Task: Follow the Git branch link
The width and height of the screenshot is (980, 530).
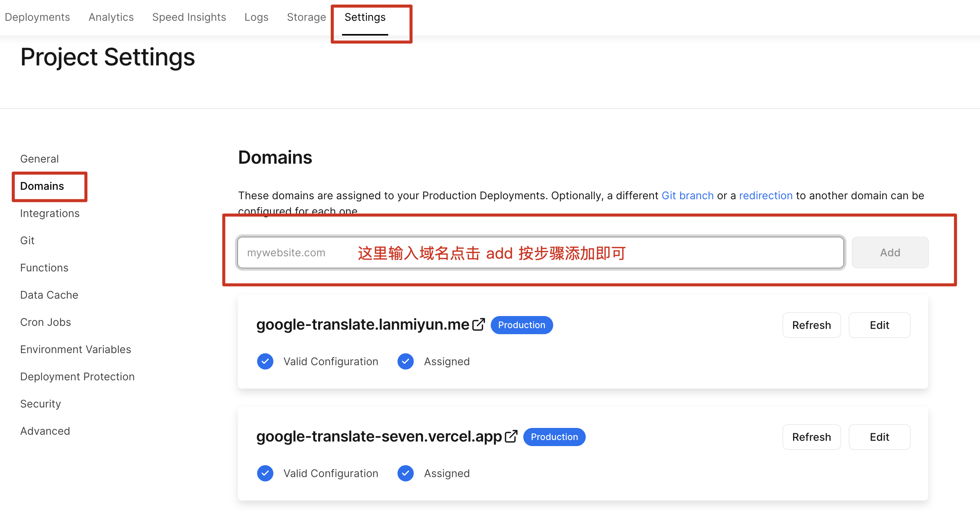Action: (x=688, y=195)
